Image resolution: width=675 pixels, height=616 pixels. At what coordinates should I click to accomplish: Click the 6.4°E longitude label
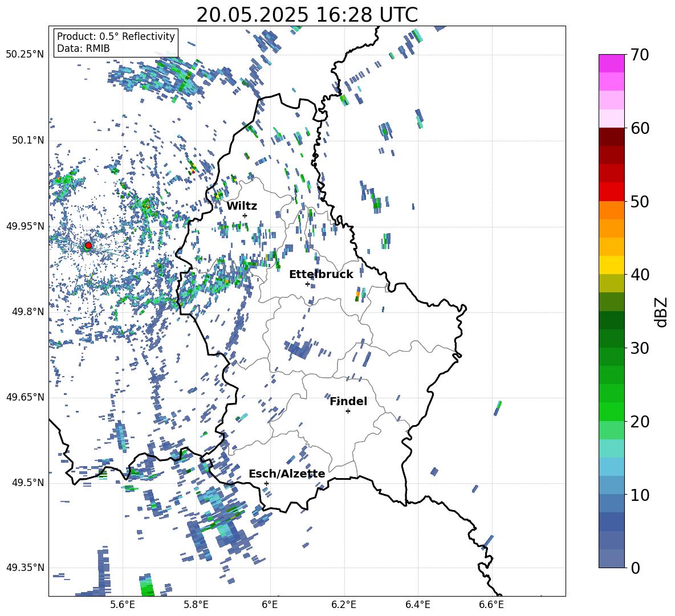point(418,605)
